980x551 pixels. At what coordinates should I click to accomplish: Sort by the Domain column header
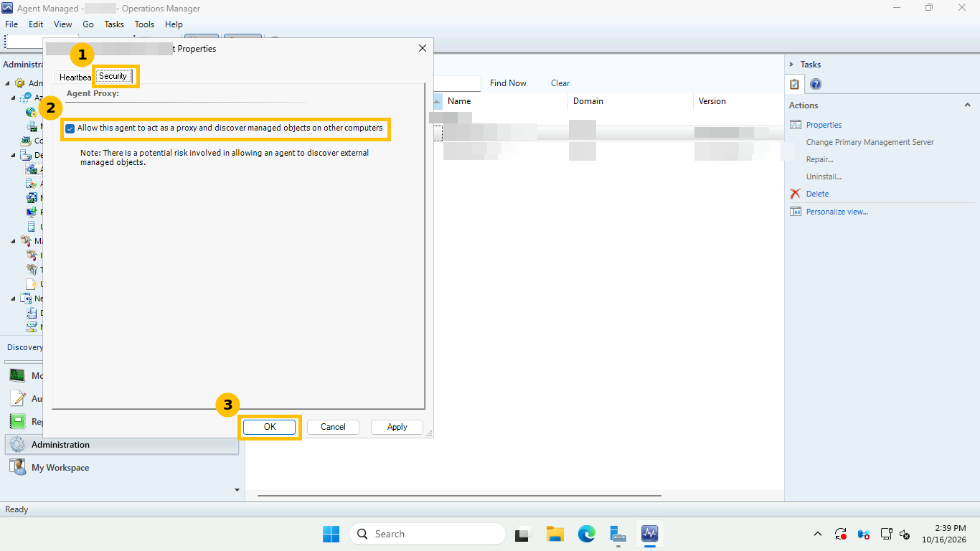click(630, 101)
